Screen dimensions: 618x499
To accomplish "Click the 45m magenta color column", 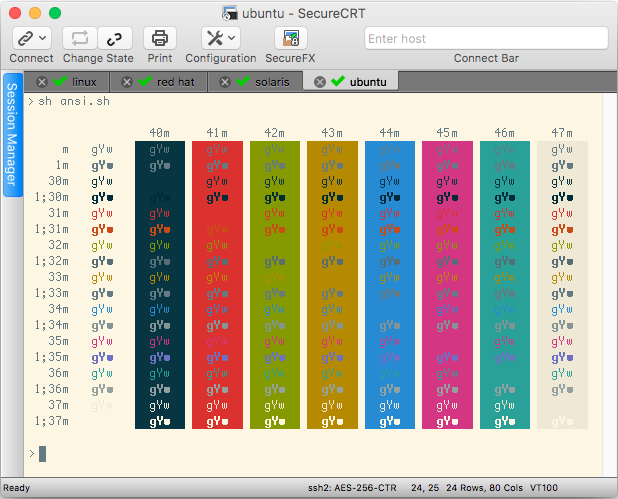I will tap(447, 285).
